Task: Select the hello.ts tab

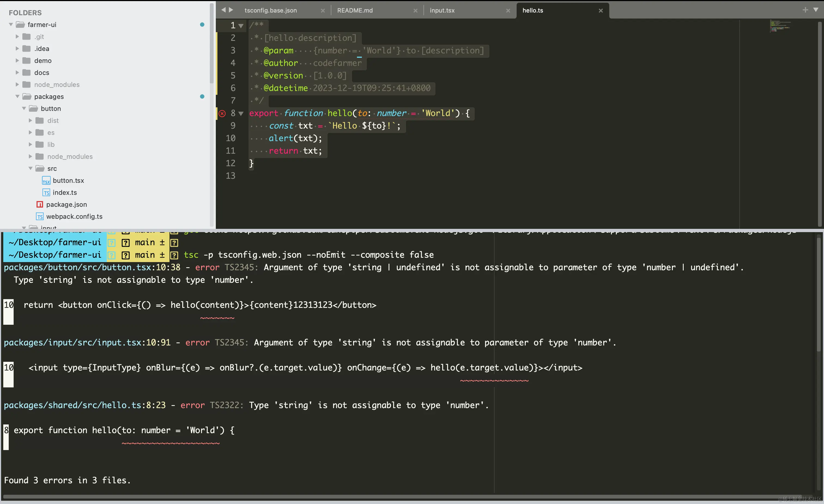Action: (533, 10)
